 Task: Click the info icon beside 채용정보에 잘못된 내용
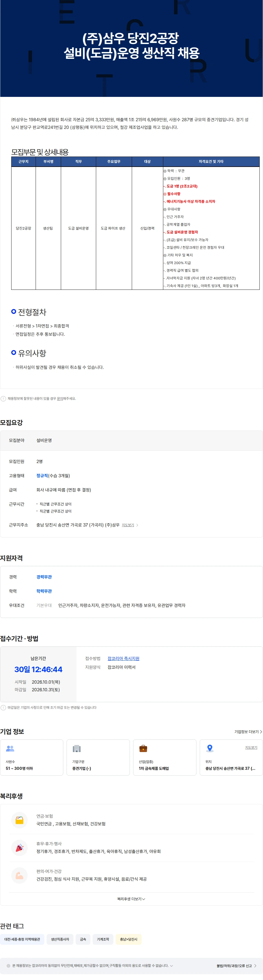4,399
